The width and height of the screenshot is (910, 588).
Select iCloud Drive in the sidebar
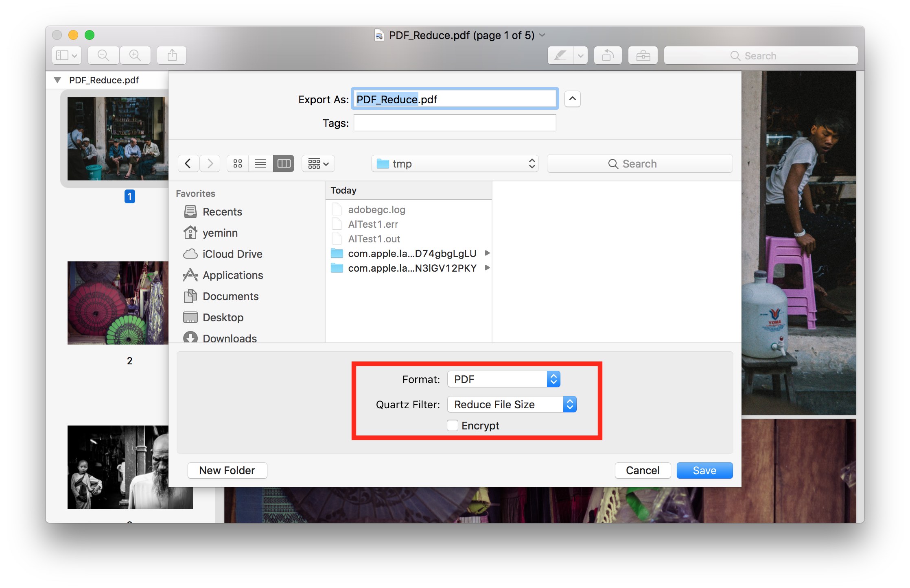pos(232,254)
